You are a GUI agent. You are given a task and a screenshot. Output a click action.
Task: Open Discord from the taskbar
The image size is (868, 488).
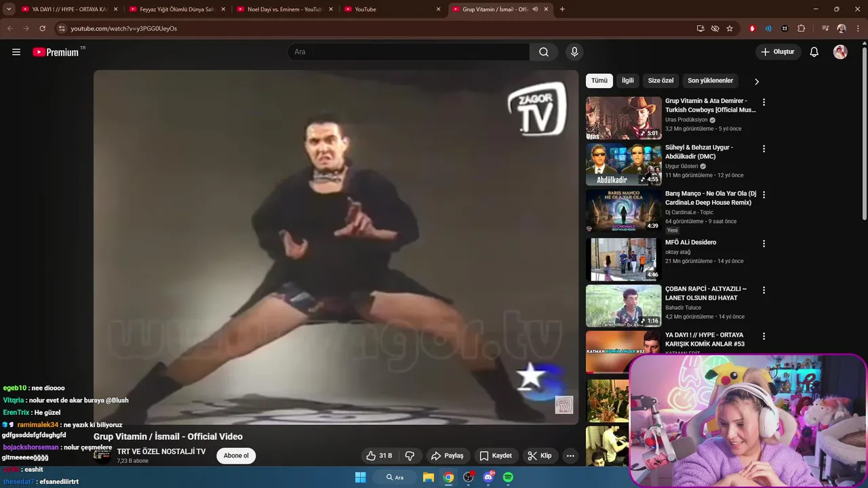488,477
